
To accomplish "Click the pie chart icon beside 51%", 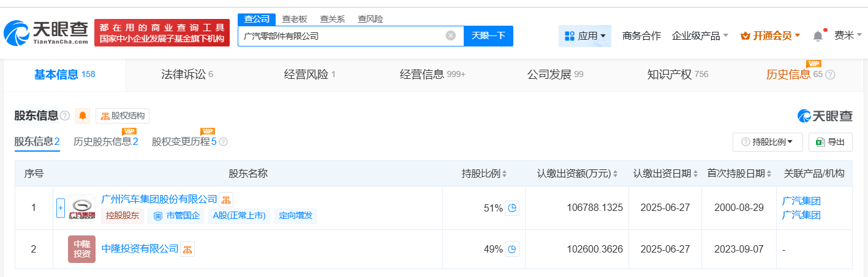I will (512, 208).
